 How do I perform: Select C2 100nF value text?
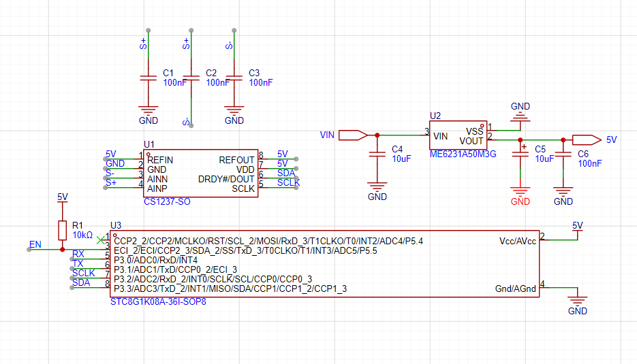coord(218,83)
